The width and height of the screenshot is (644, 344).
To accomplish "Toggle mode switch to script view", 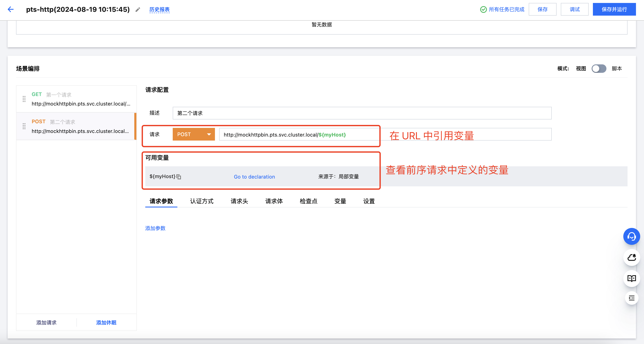I will point(599,69).
